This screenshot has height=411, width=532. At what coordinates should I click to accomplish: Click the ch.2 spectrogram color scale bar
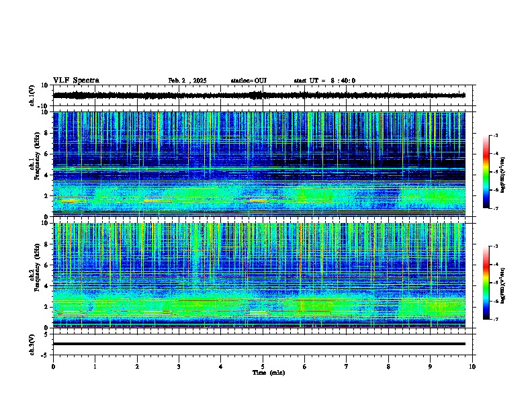coord(486,283)
